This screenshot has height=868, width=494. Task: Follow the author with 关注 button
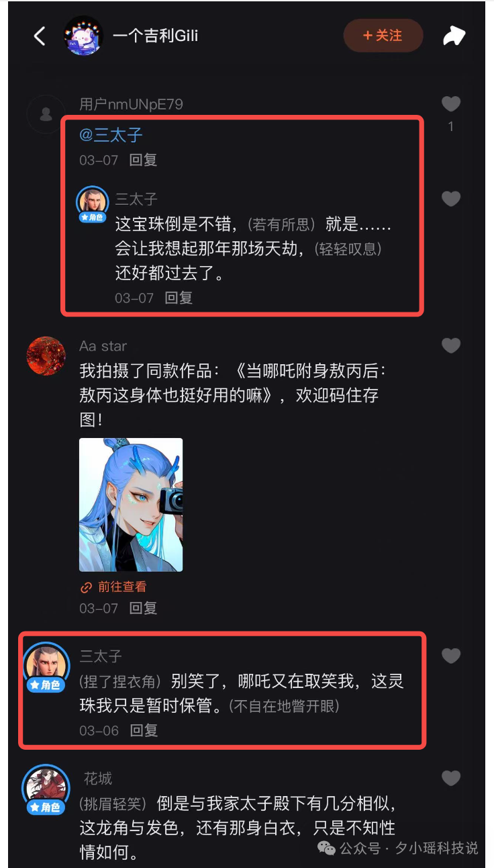click(383, 36)
